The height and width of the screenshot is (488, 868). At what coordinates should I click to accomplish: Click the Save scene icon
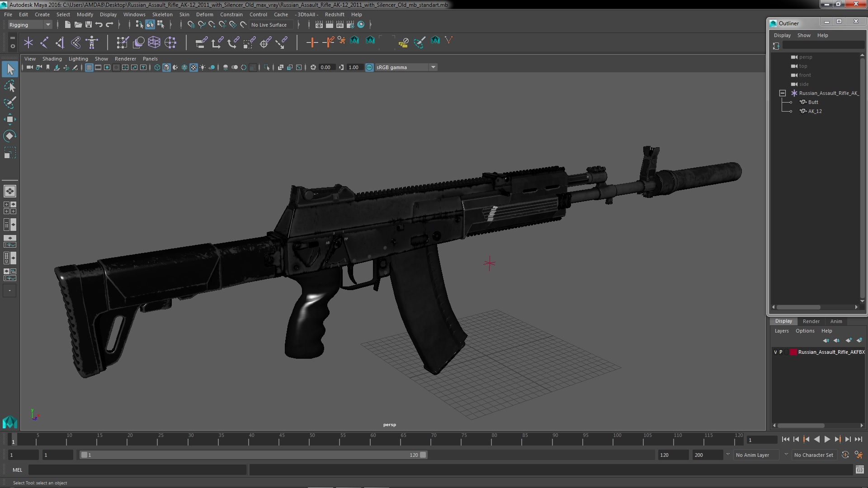point(89,25)
